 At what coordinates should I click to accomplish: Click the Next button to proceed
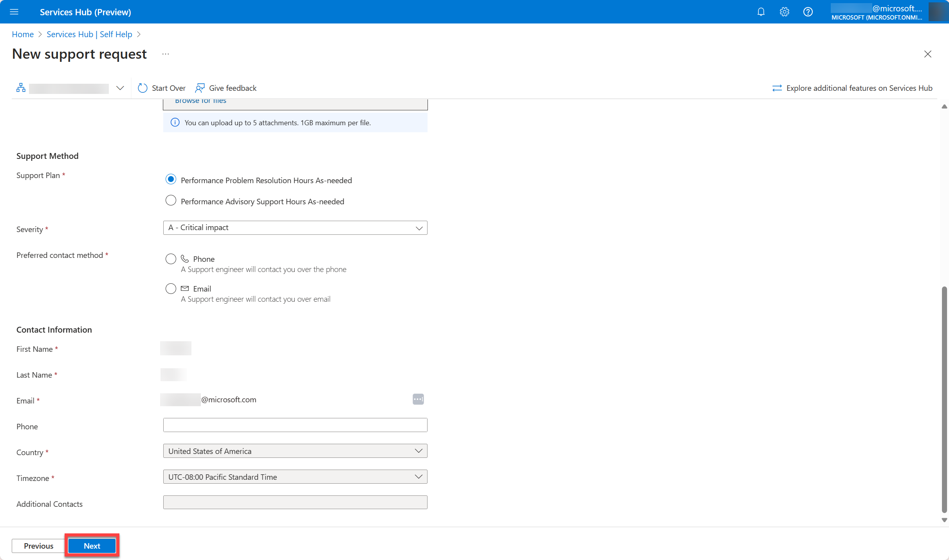(x=92, y=546)
